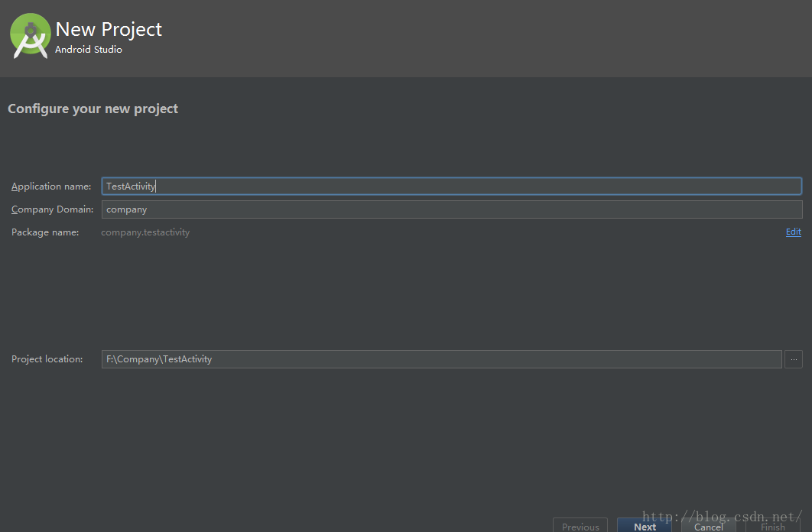
Task: Click the "Package name:" label
Action: point(45,232)
